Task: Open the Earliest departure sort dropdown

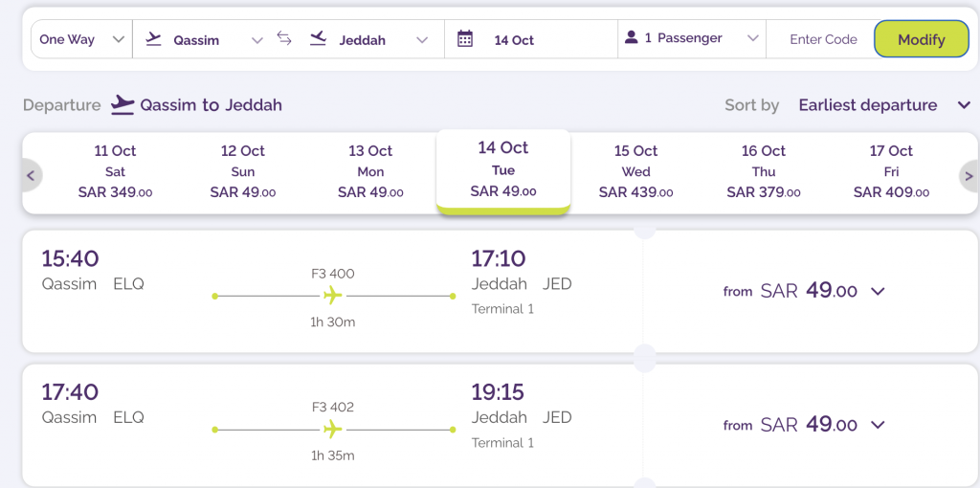Action: 883,105
